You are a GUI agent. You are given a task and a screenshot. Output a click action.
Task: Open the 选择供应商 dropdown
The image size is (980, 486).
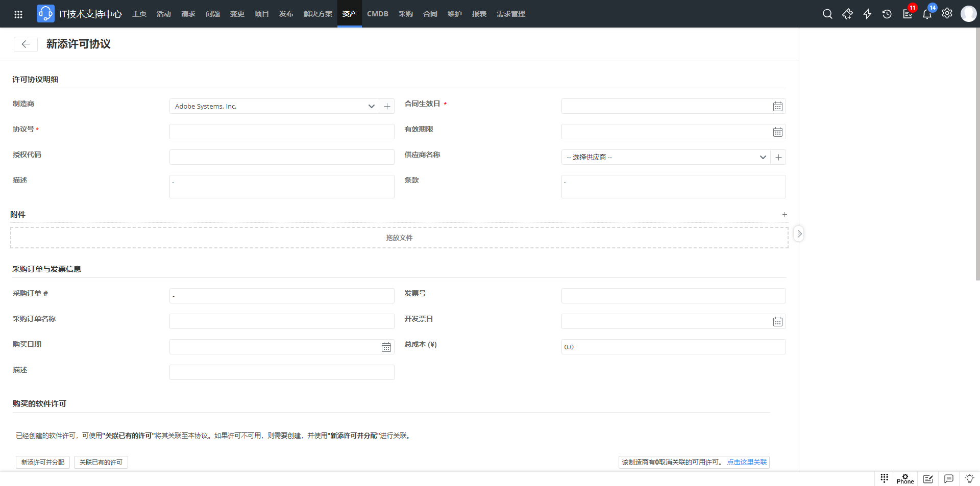666,157
